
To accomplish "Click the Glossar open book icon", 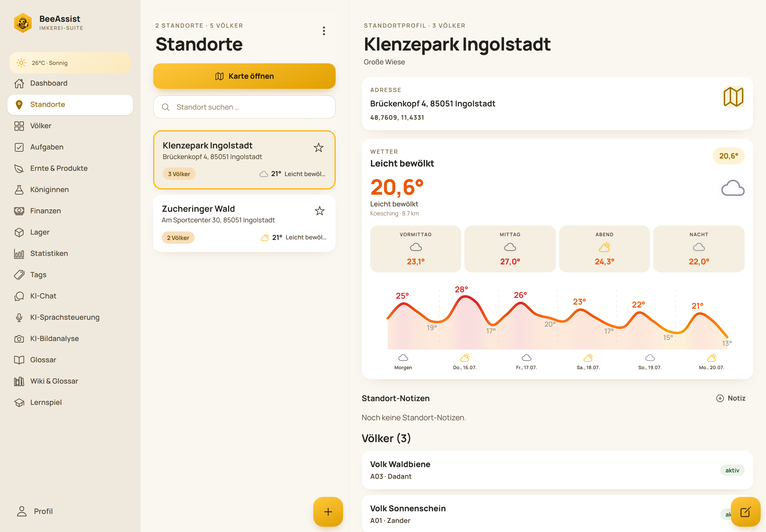I will coord(19,360).
